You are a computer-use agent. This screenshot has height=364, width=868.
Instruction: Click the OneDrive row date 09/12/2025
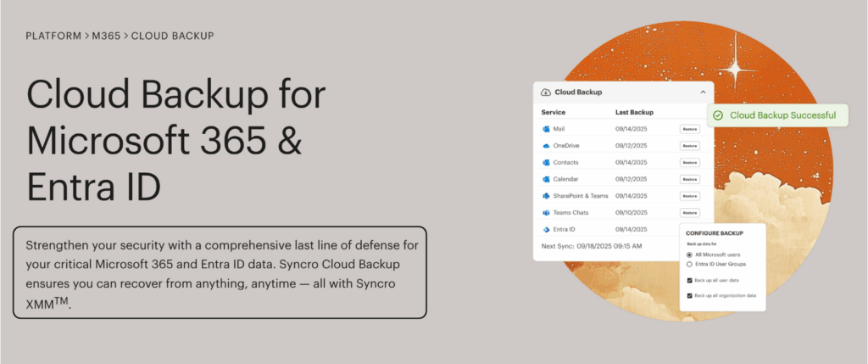click(x=631, y=146)
